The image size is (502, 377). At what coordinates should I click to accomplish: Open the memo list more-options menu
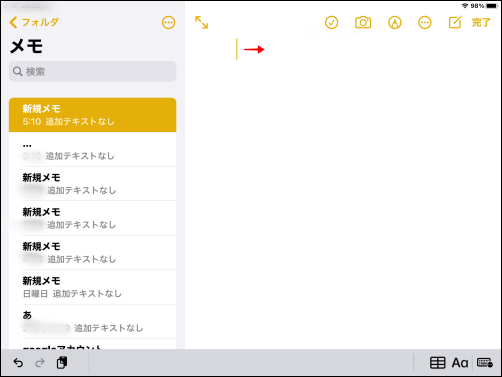point(168,22)
